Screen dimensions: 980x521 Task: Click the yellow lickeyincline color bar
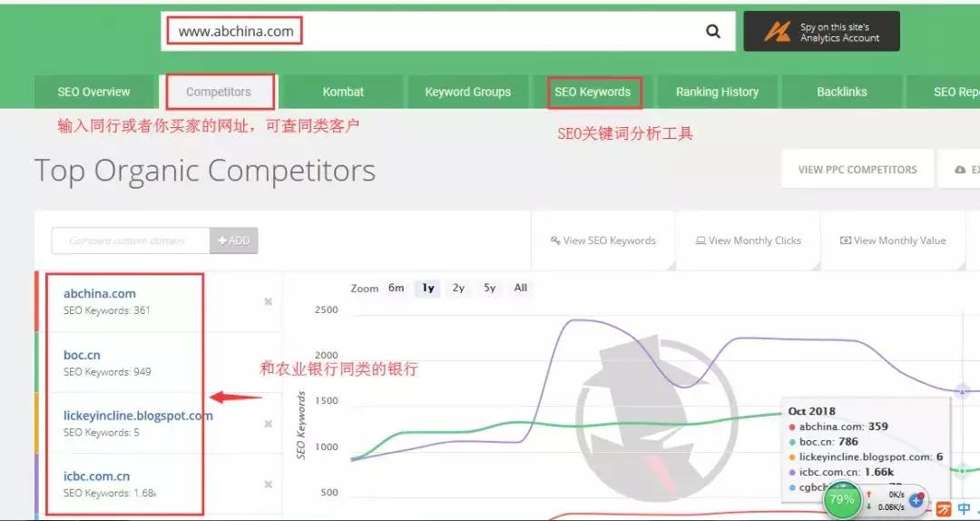(x=36, y=423)
